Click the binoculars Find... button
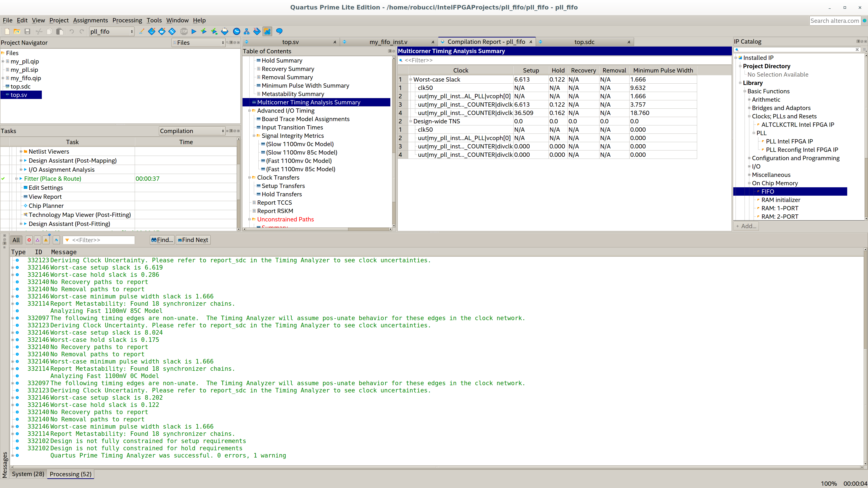Screen dimensions: 868x488 pos(162,240)
